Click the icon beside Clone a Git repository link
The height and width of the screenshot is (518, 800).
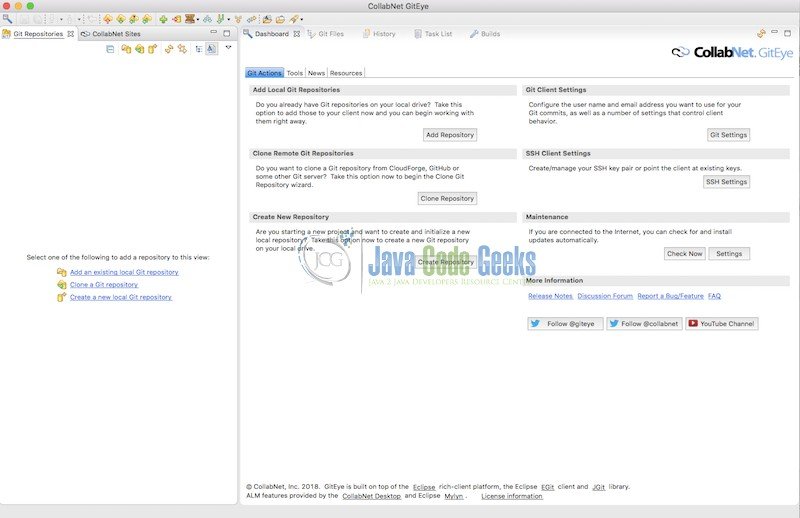coord(62,285)
